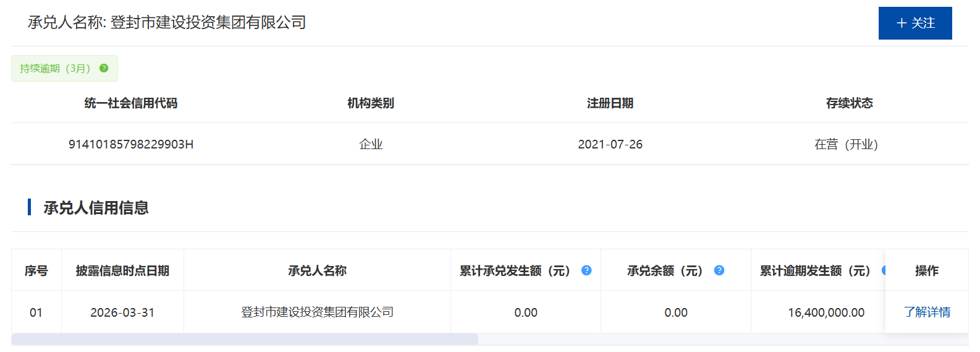Click the 承兑人信用信息 section heading
This screenshot has width=980, height=352.
[x=96, y=208]
